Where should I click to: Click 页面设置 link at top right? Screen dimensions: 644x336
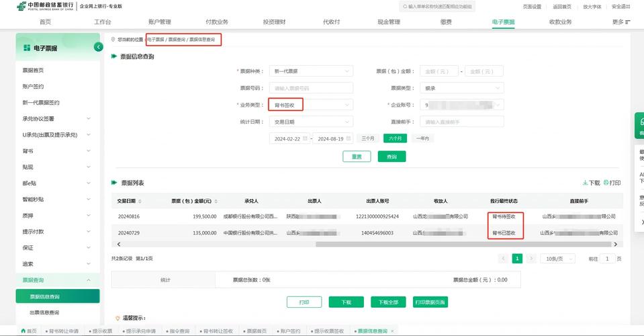tap(532, 7)
